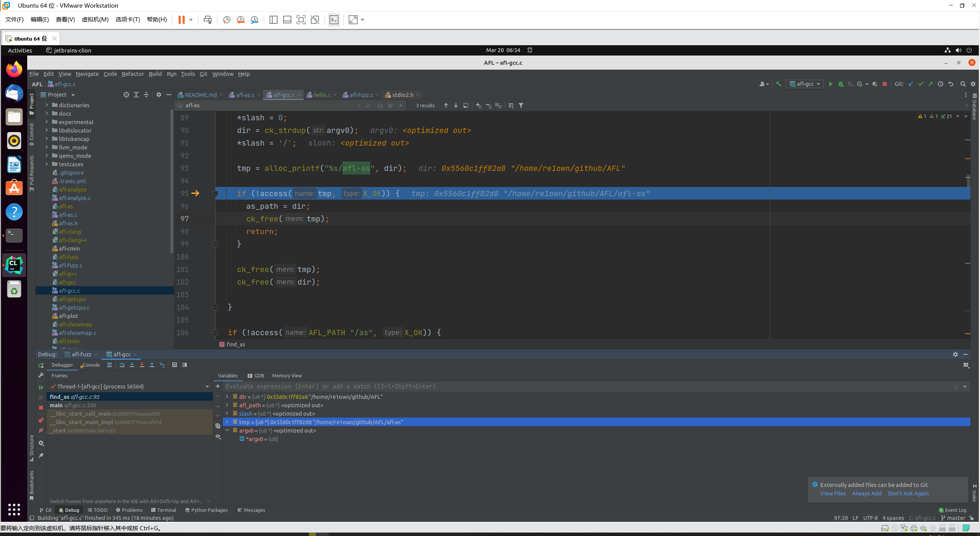
Task: Click Don't Ask Again link
Action: click(x=908, y=493)
